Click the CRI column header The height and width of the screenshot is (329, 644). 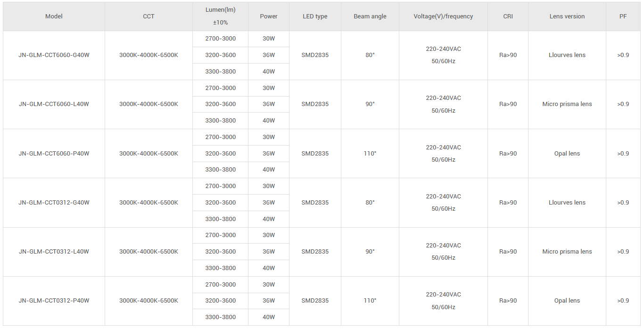(508, 16)
